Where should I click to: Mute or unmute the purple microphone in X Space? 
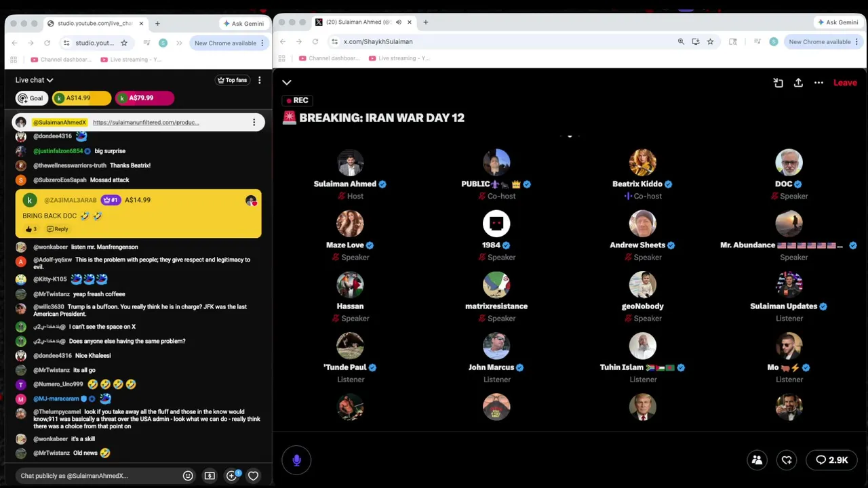pos(296,460)
